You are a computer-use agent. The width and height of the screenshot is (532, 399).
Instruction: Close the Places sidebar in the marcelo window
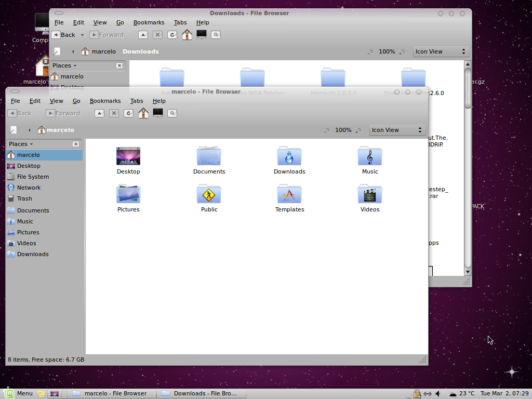(x=76, y=144)
